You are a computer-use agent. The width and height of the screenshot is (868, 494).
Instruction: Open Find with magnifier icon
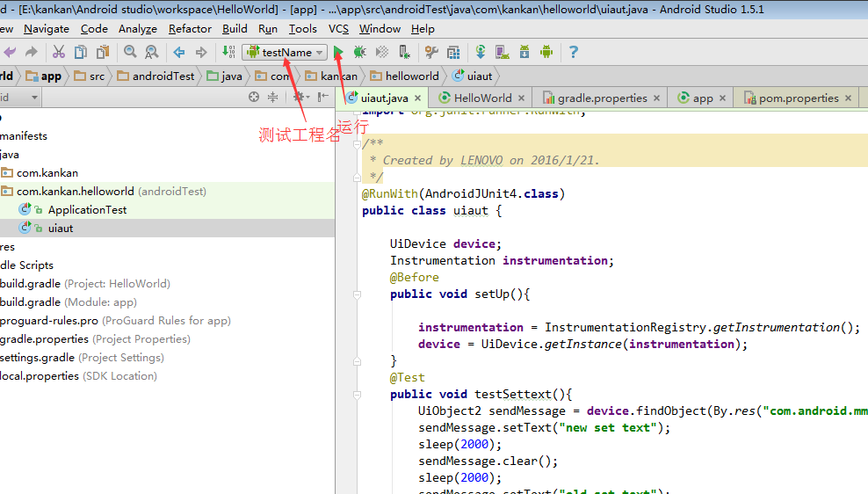(130, 52)
